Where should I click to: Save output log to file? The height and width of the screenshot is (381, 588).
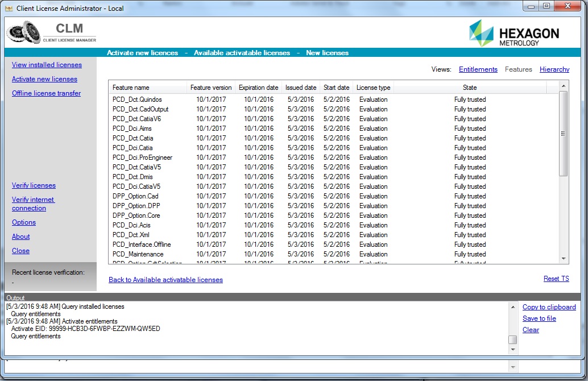click(x=539, y=318)
